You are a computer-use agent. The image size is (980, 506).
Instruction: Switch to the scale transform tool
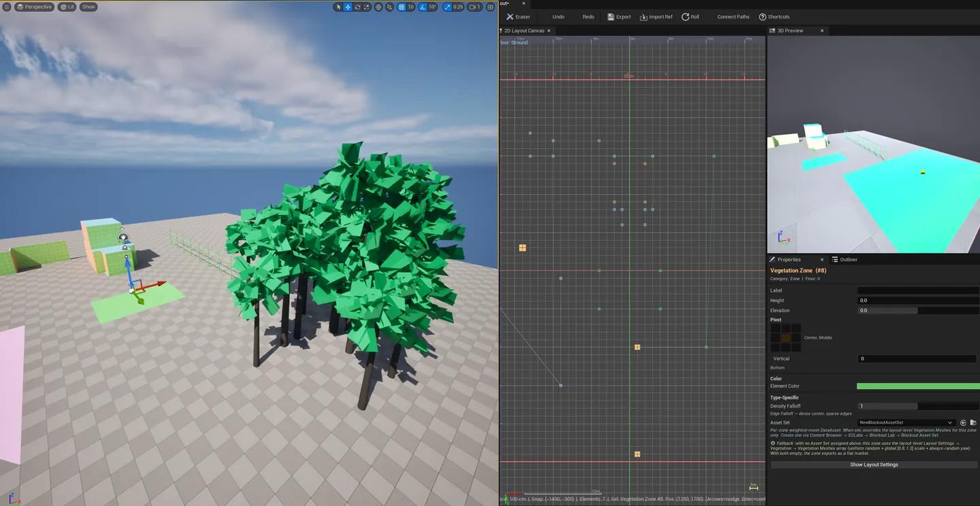[367, 7]
